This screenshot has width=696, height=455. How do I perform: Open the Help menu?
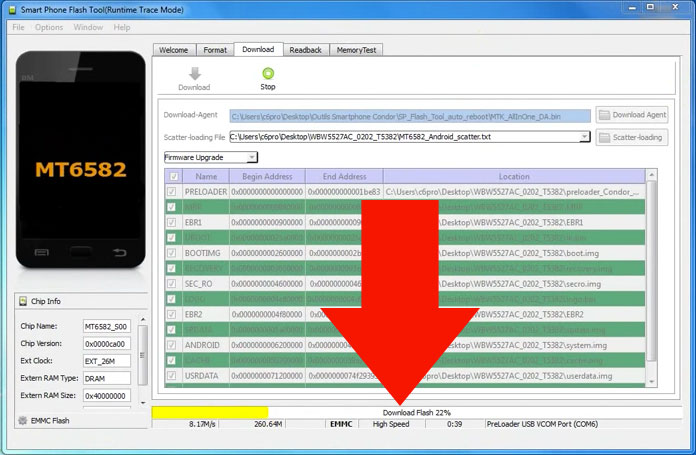(122, 28)
